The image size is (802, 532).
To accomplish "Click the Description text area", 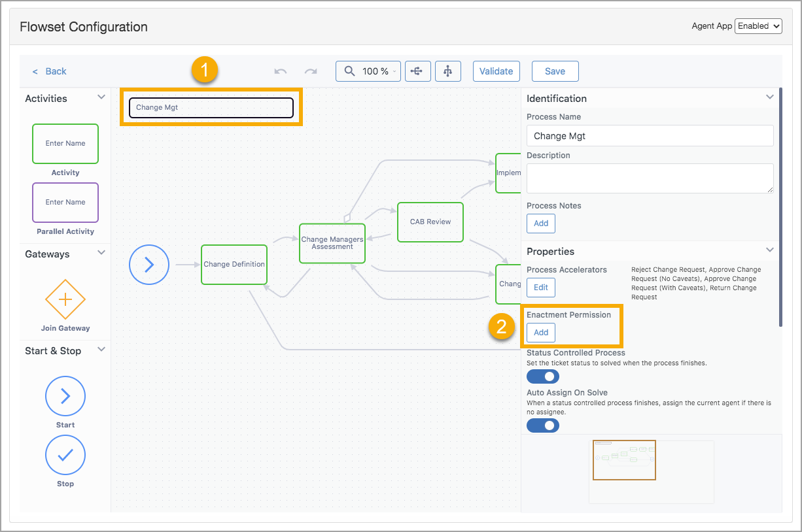I will pos(650,178).
